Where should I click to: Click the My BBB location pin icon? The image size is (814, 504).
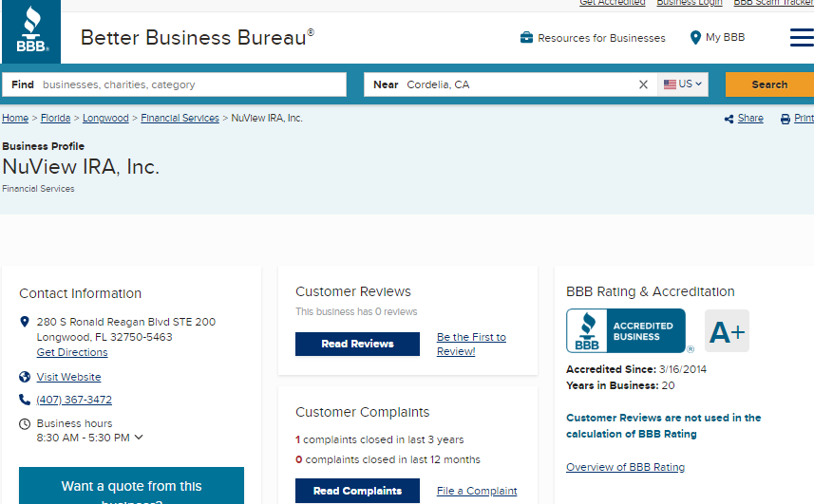pos(695,37)
